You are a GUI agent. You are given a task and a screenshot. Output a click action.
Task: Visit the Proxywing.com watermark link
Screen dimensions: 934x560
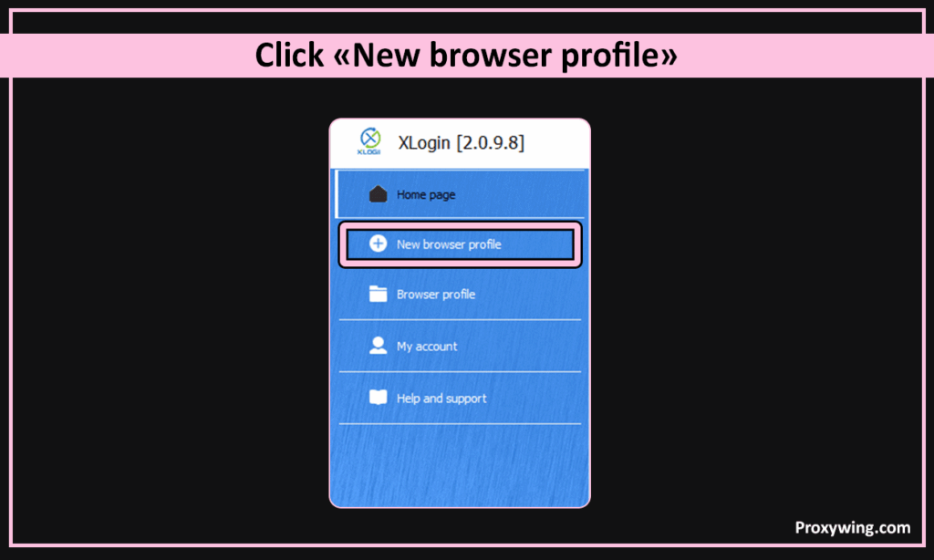click(x=853, y=528)
